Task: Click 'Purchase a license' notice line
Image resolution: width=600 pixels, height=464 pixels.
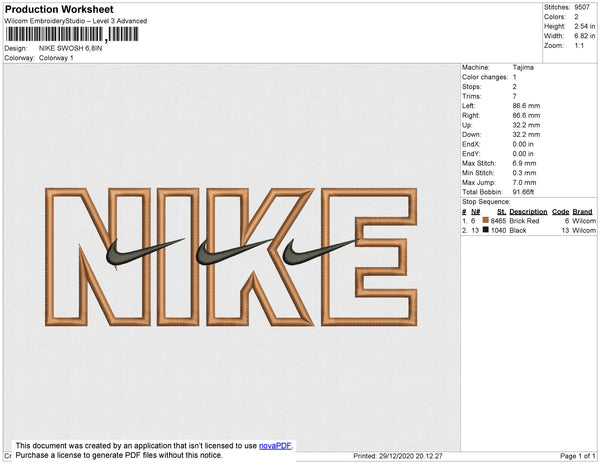Action: 119,455
